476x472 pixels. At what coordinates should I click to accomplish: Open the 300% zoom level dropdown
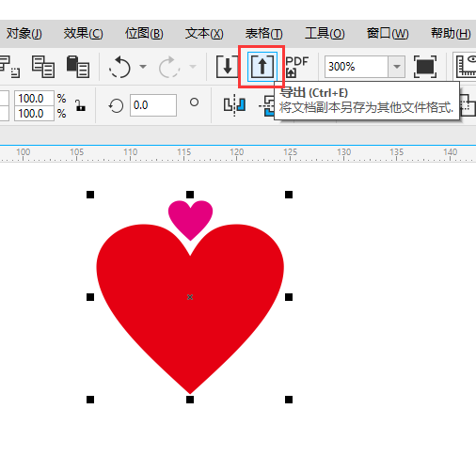(x=397, y=67)
